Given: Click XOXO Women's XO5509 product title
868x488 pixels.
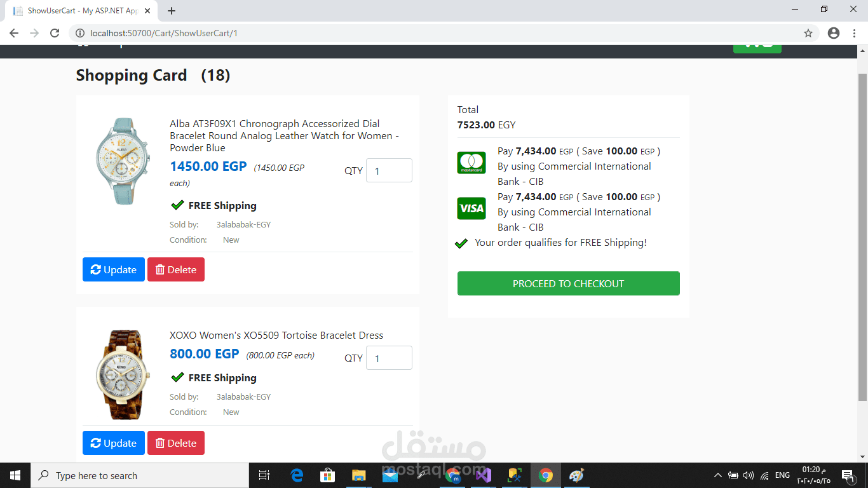Looking at the screenshot, I should (x=276, y=335).
